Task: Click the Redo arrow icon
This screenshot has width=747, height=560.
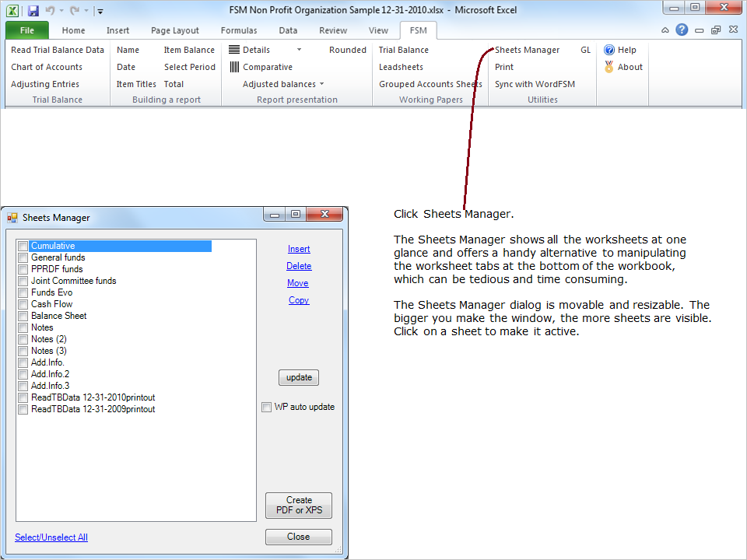Action: pos(73,11)
